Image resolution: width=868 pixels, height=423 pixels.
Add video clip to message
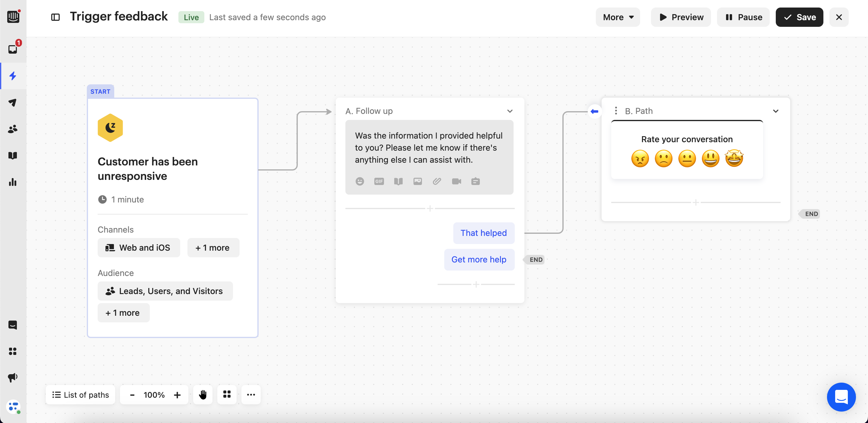click(x=456, y=181)
